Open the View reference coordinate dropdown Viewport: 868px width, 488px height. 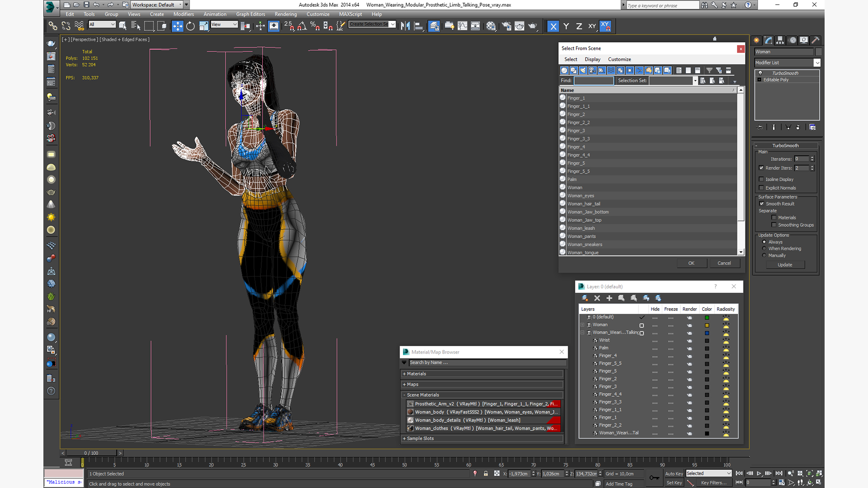point(224,24)
